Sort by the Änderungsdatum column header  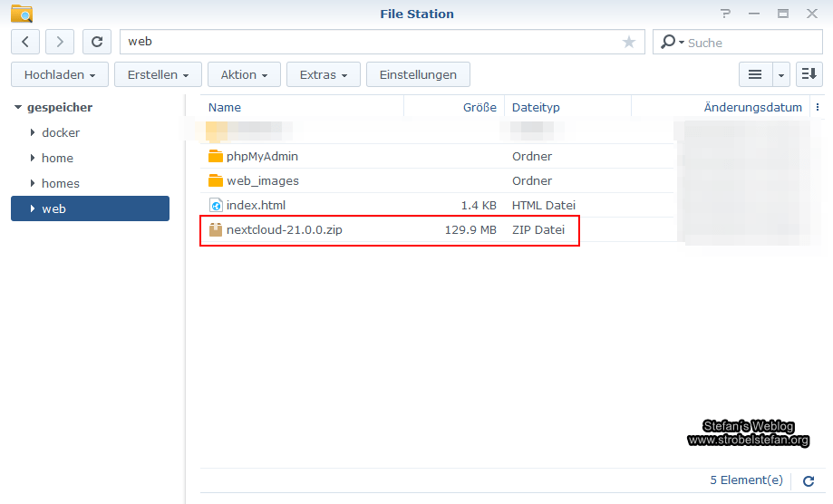pos(752,107)
